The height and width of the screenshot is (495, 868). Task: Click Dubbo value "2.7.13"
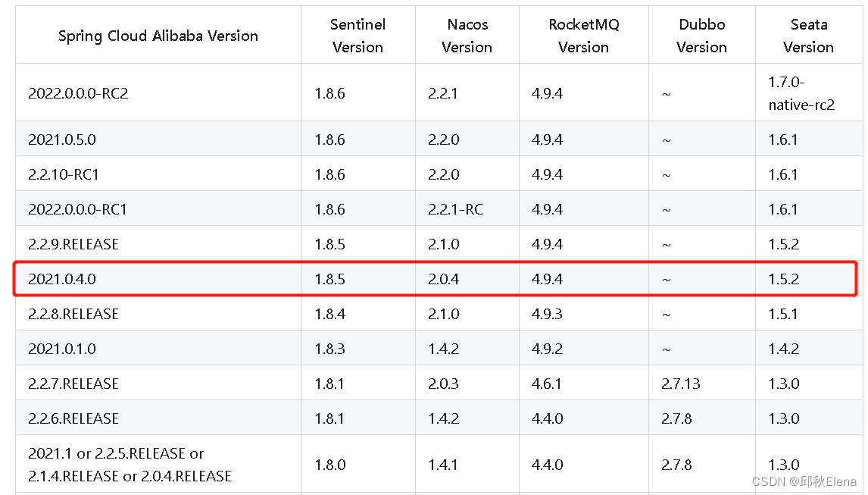[x=681, y=384]
